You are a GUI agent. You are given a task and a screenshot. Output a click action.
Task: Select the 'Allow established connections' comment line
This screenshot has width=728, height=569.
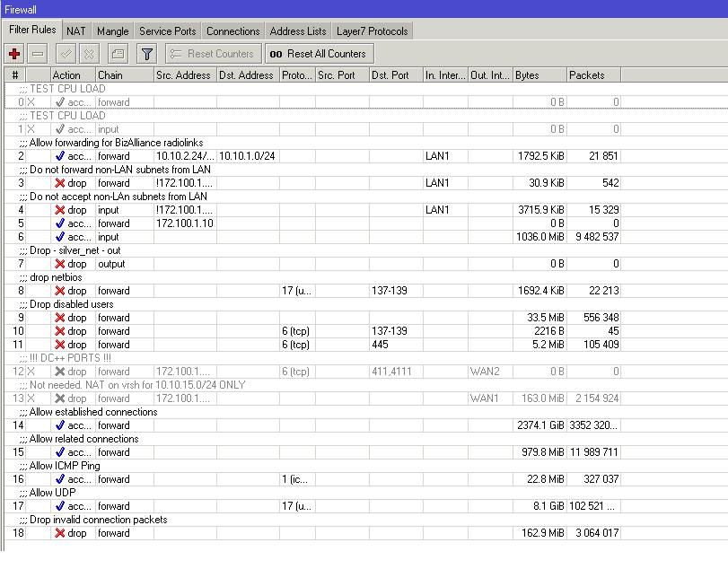[93, 412]
